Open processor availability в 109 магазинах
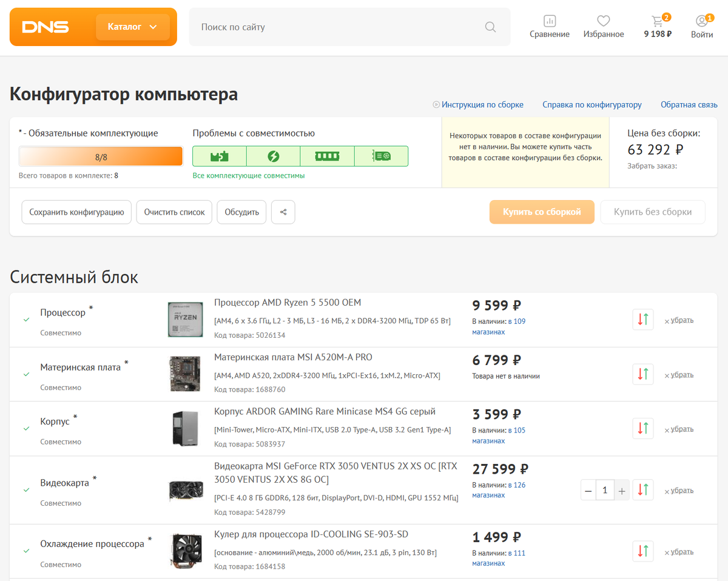This screenshot has width=728, height=581. coord(499,326)
